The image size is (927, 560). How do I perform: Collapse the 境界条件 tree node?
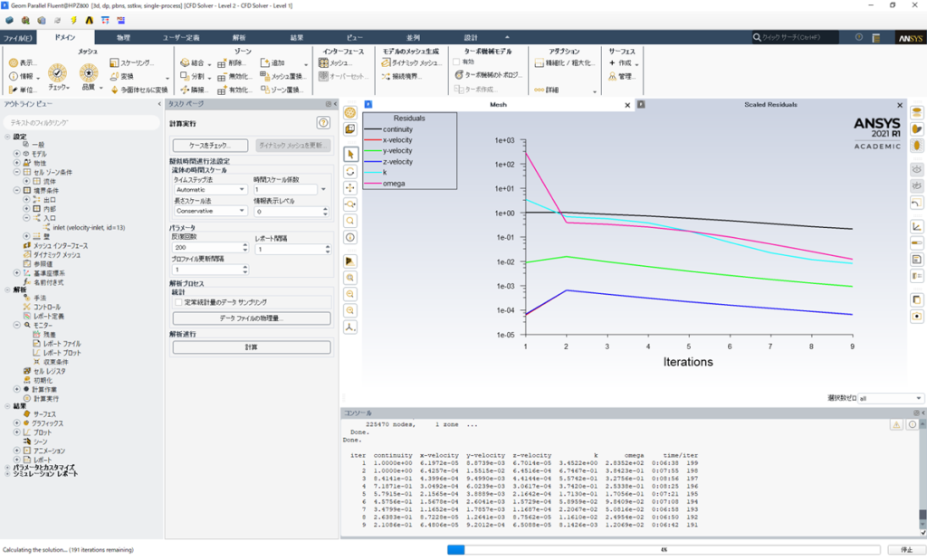pos(17,190)
